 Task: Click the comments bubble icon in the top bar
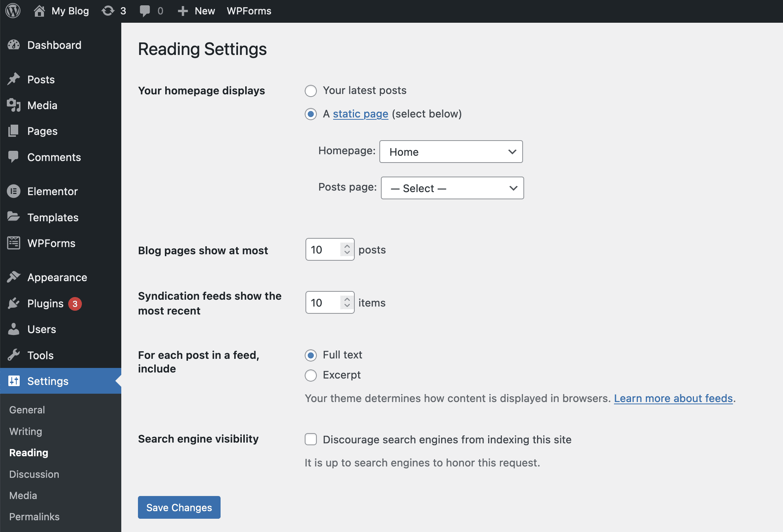[144, 11]
